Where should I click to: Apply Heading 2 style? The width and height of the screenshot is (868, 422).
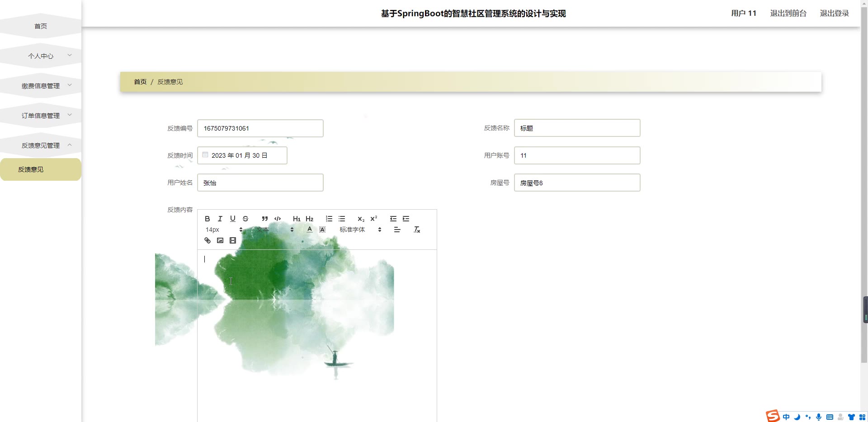tap(310, 219)
